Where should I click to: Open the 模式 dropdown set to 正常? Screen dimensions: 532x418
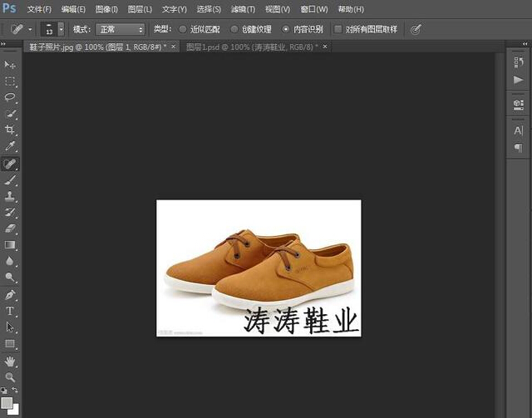click(121, 29)
